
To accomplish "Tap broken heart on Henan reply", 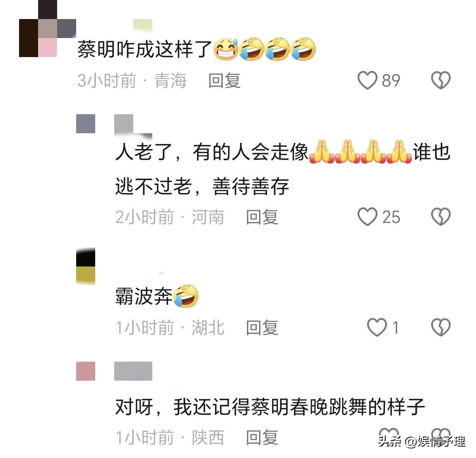I will pos(441,217).
